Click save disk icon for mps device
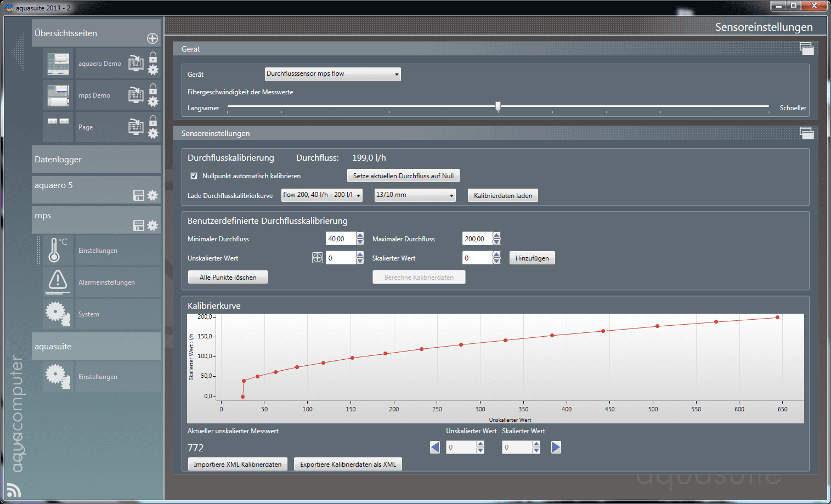The height and width of the screenshot is (504, 831). 139,225
